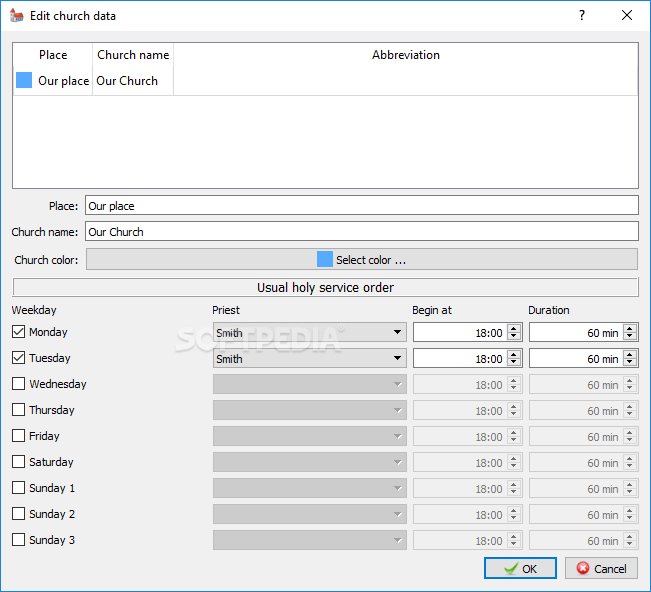Open the Tuesday priest dropdown
This screenshot has height=592, width=651.
310,358
